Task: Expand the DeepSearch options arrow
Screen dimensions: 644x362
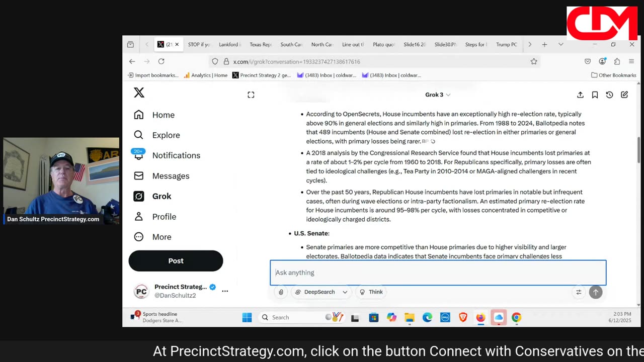Action: (x=345, y=292)
